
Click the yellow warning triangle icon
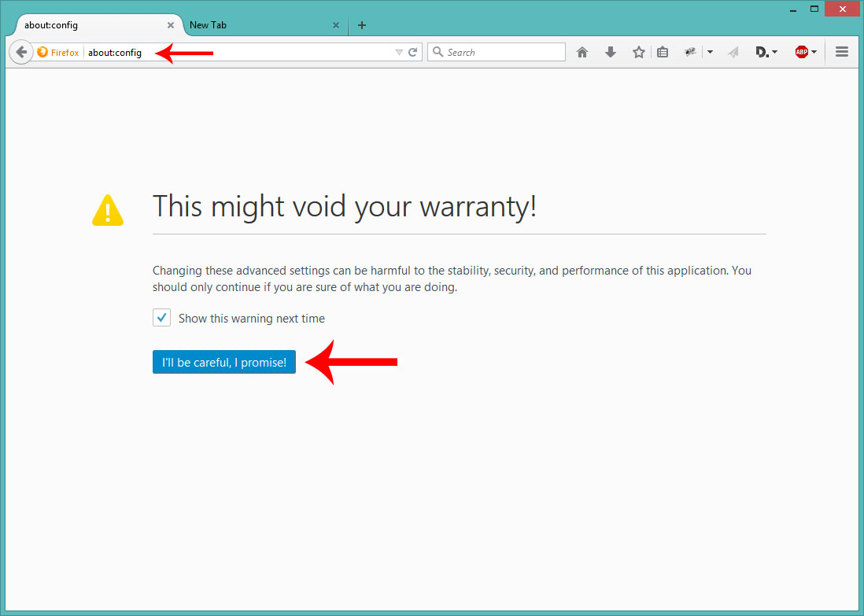click(108, 211)
